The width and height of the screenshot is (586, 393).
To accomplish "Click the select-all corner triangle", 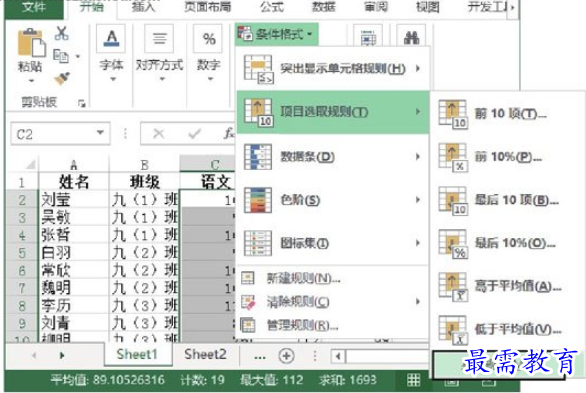I will click(x=30, y=164).
